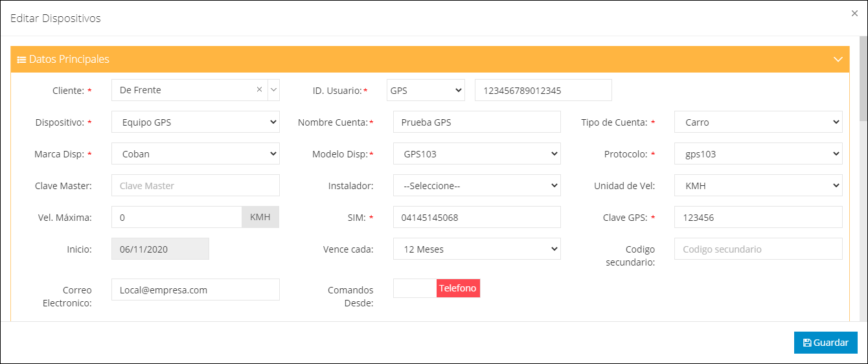Click the SIM number field
The height and width of the screenshot is (364, 868).
coord(477,217)
